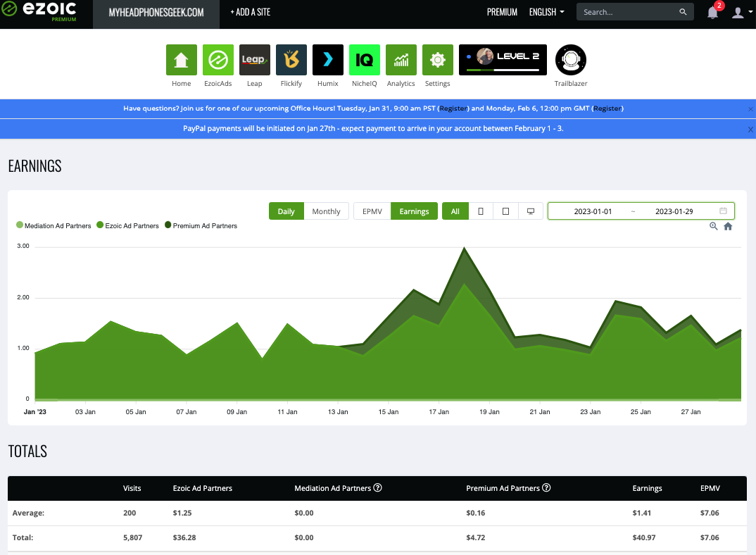Viewport: 756px width, 555px height.
Task: Open the EzoicAds icon
Action: pos(218,60)
